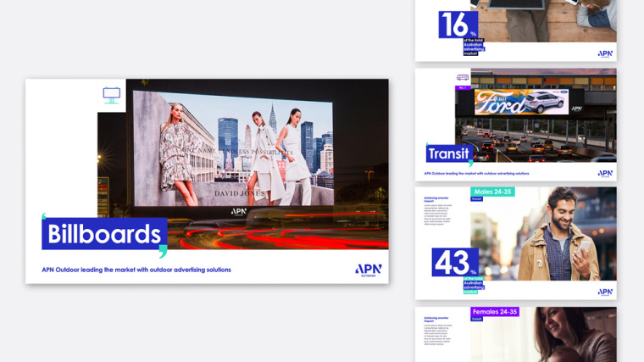Click APN Outdoor logo on the Billboards slide
Screen dimensions: 644x362
pyautogui.click(x=369, y=270)
